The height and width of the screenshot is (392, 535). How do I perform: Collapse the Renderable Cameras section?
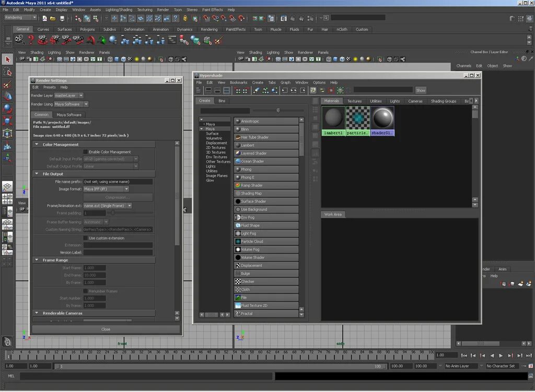(x=37, y=313)
